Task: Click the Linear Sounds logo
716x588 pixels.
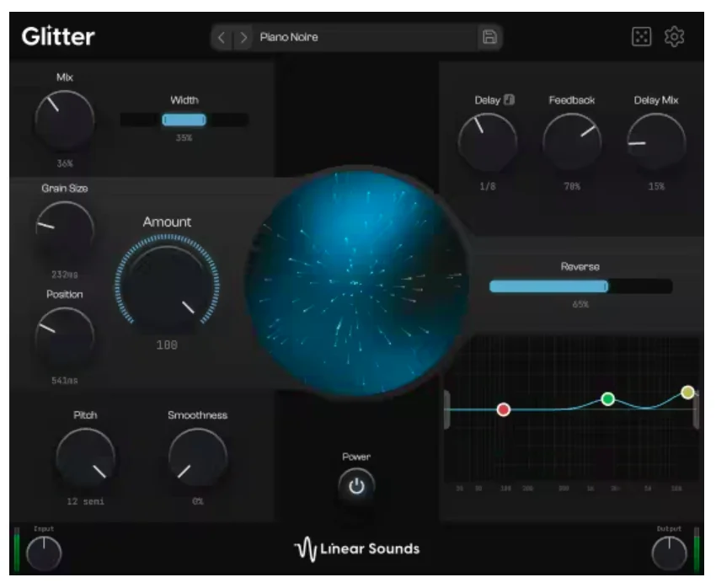Action: [x=356, y=548]
